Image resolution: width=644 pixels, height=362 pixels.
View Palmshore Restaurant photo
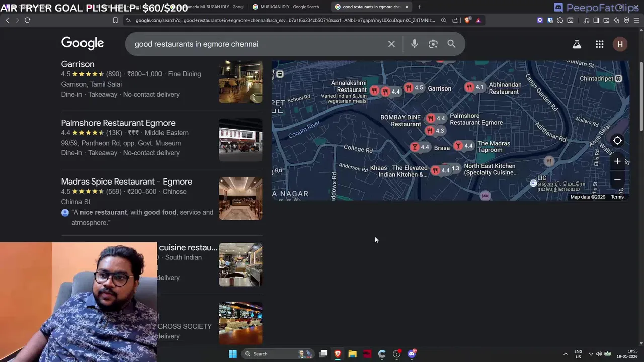click(x=240, y=140)
